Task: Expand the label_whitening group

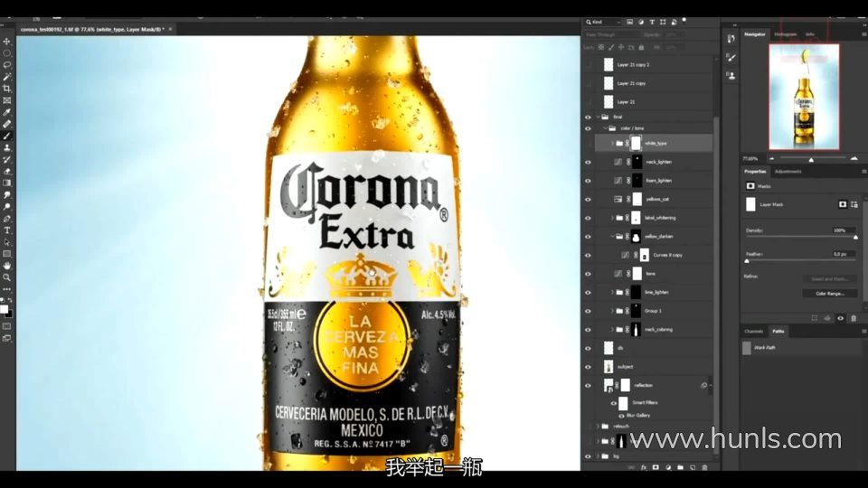Action: (x=612, y=218)
